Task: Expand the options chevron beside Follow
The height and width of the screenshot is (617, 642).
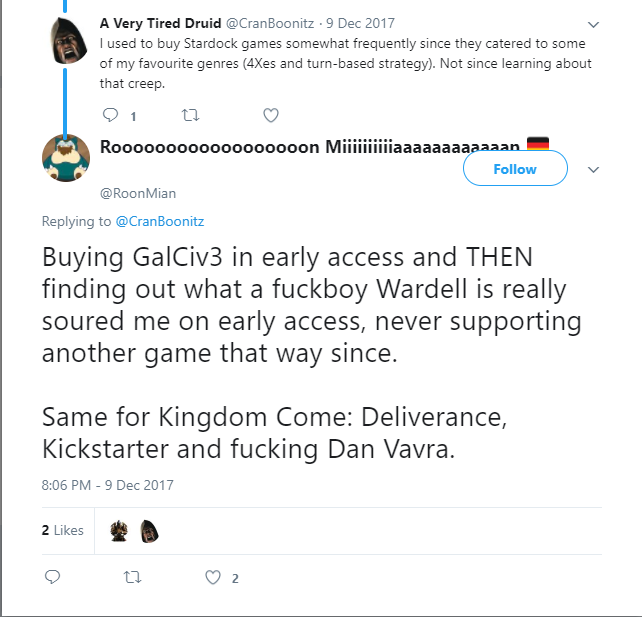Action: [593, 169]
